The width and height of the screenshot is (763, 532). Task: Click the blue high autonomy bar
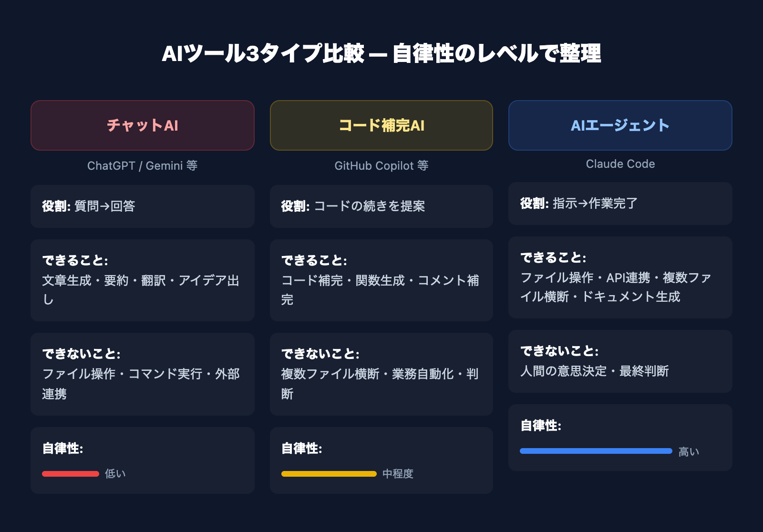point(596,451)
